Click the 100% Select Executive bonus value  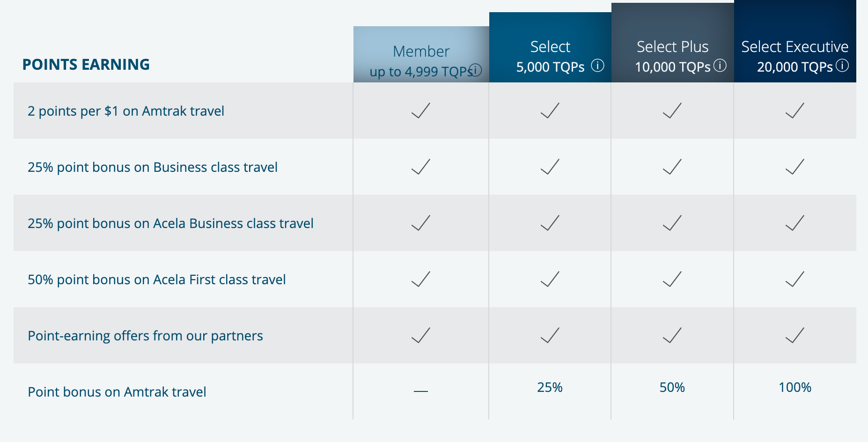794,387
